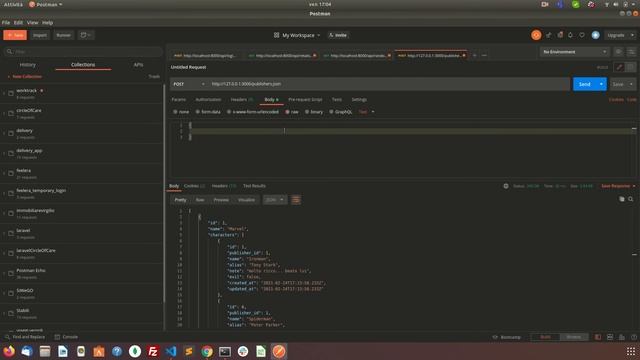640x360 pixels.
Task: Open the Text format dropdown in body
Action: 366,112
